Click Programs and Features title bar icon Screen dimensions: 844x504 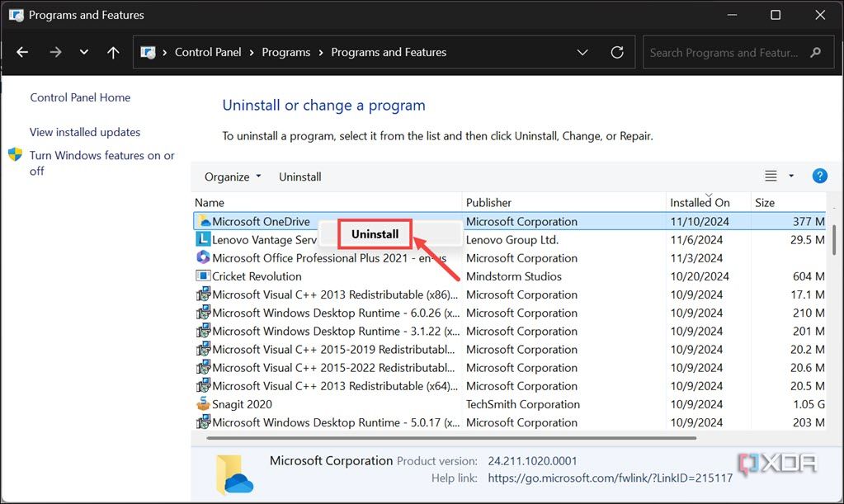coord(17,15)
